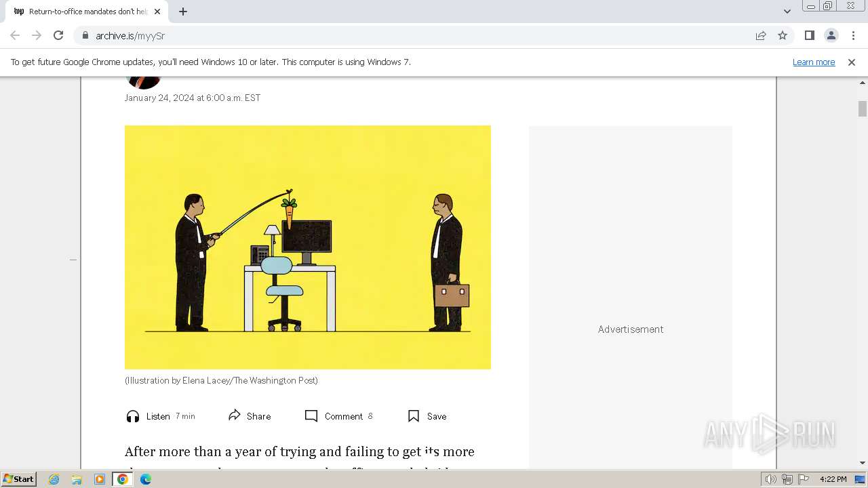Click the volume speaker tray icon
The image size is (868, 488).
(x=771, y=479)
